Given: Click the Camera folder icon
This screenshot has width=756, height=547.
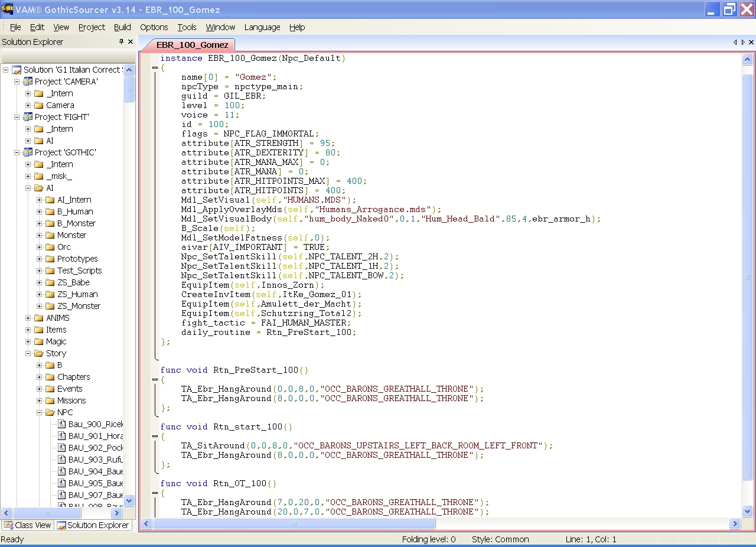Looking at the screenshot, I should tap(39, 105).
